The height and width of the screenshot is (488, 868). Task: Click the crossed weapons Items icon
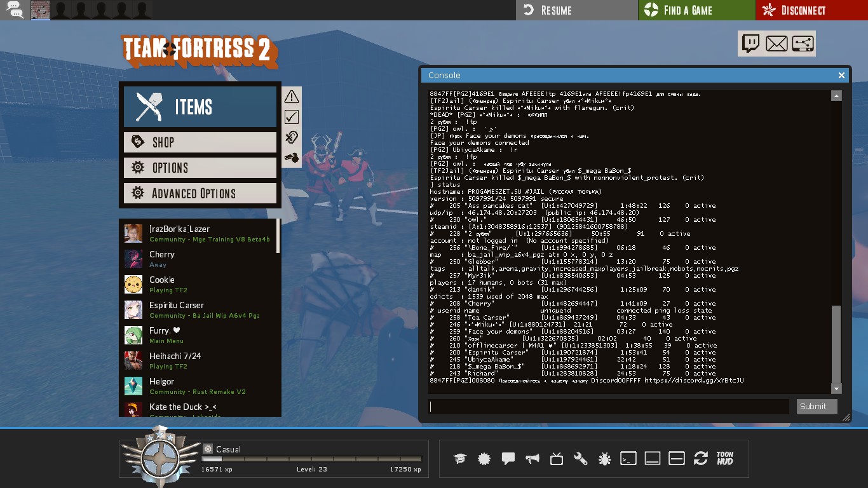(150, 107)
